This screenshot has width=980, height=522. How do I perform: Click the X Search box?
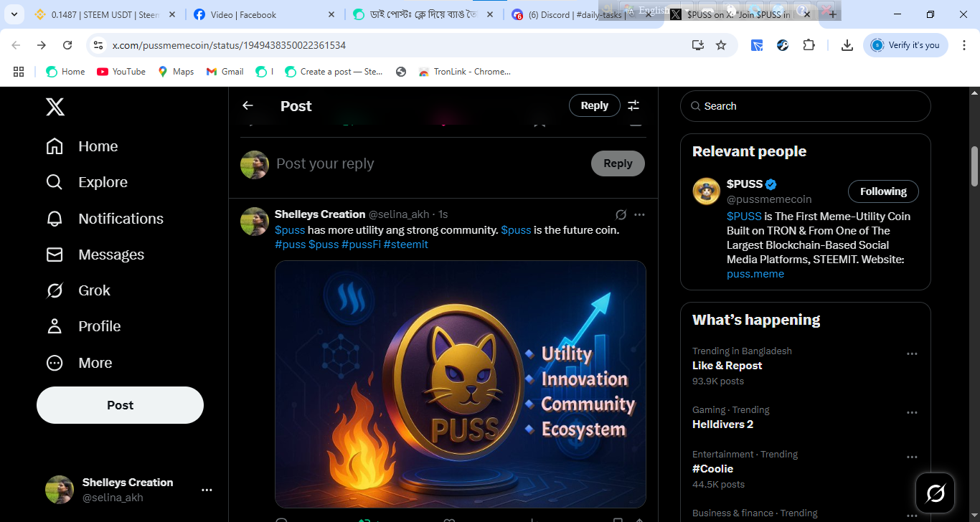point(806,106)
